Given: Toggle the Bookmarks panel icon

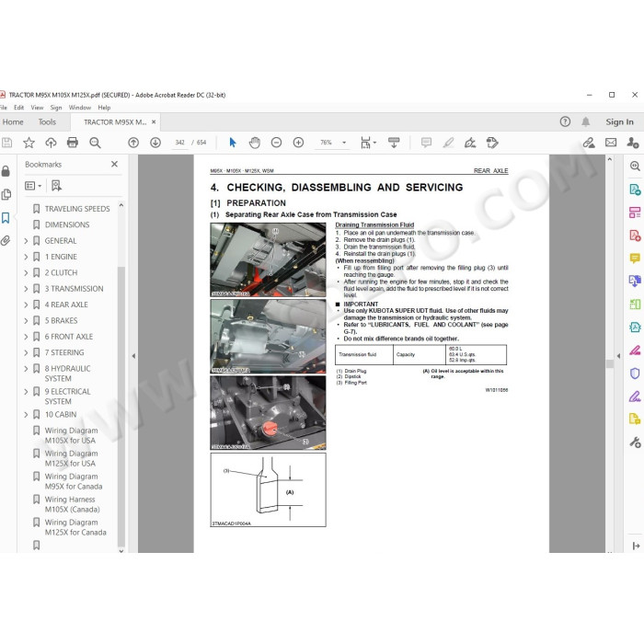Looking at the screenshot, I should pyautogui.click(x=6, y=218).
